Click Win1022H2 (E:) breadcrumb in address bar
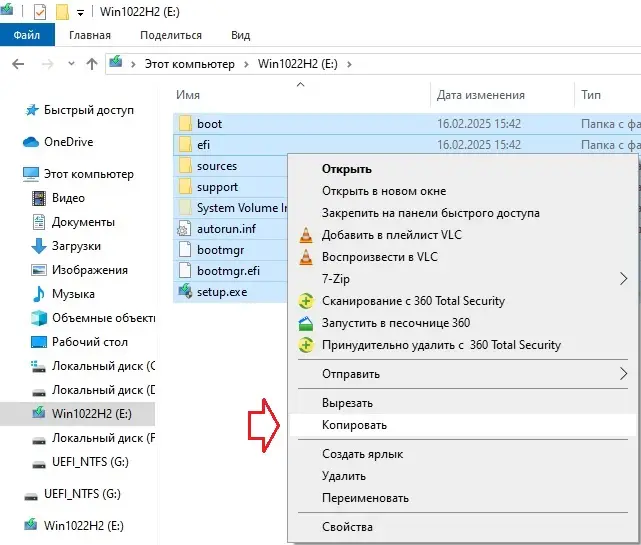The height and width of the screenshot is (545, 641). click(298, 64)
